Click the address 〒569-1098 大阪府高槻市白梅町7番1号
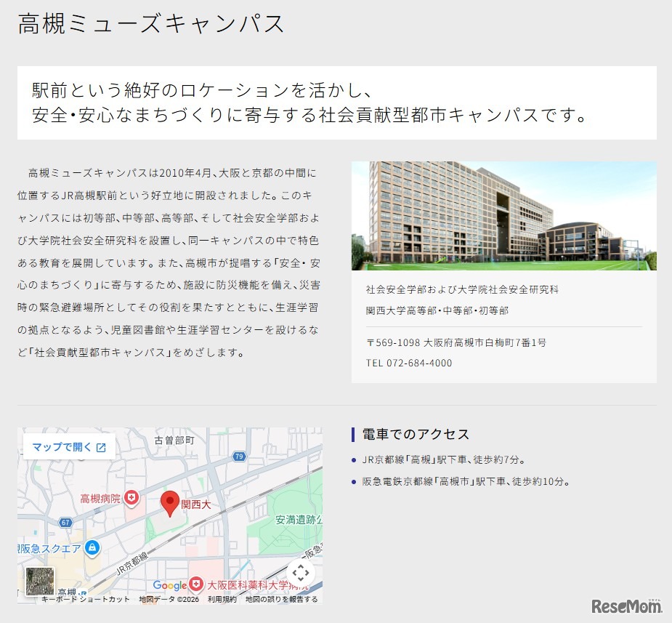This screenshot has width=672, height=623. (x=456, y=342)
